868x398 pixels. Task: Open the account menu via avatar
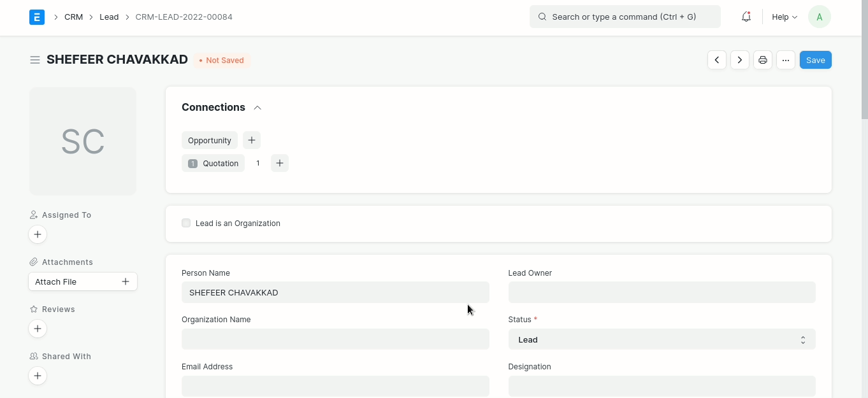(820, 17)
